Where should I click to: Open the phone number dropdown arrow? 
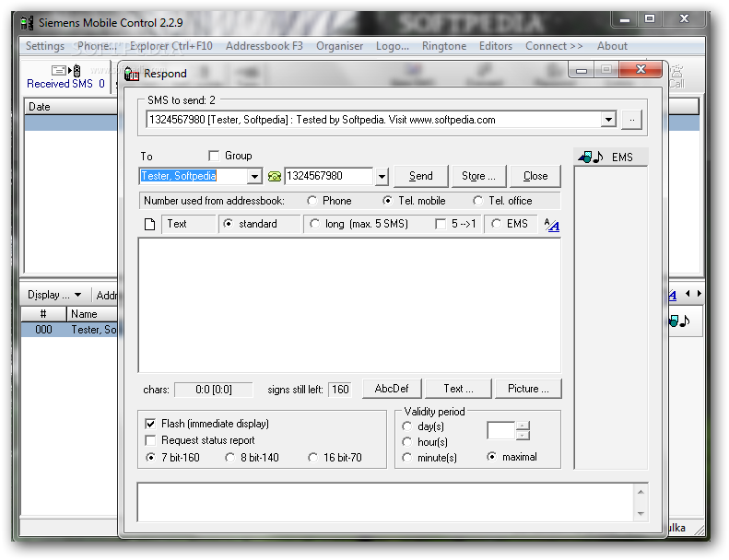tap(382, 177)
